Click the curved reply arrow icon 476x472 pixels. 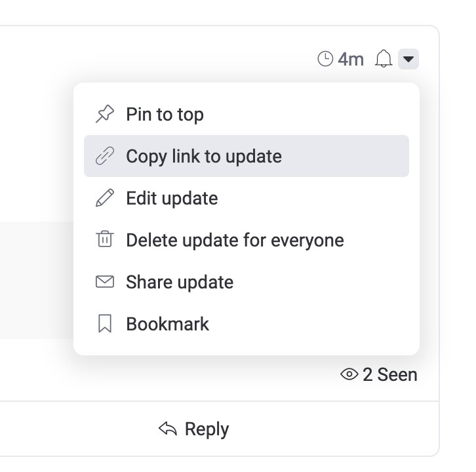click(168, 428)
